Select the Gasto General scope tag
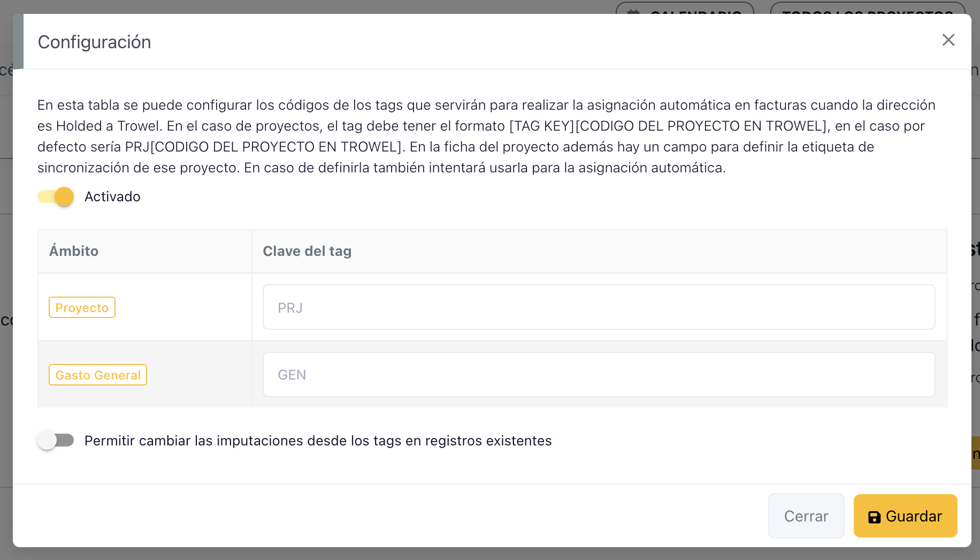The image size is (980, 560). [98, 375]
